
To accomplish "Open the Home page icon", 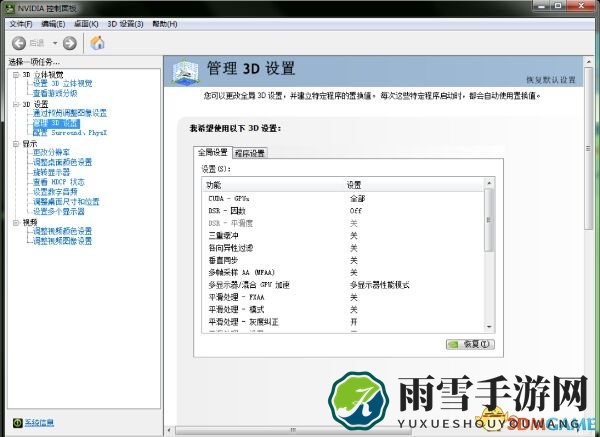I will 97,42.
